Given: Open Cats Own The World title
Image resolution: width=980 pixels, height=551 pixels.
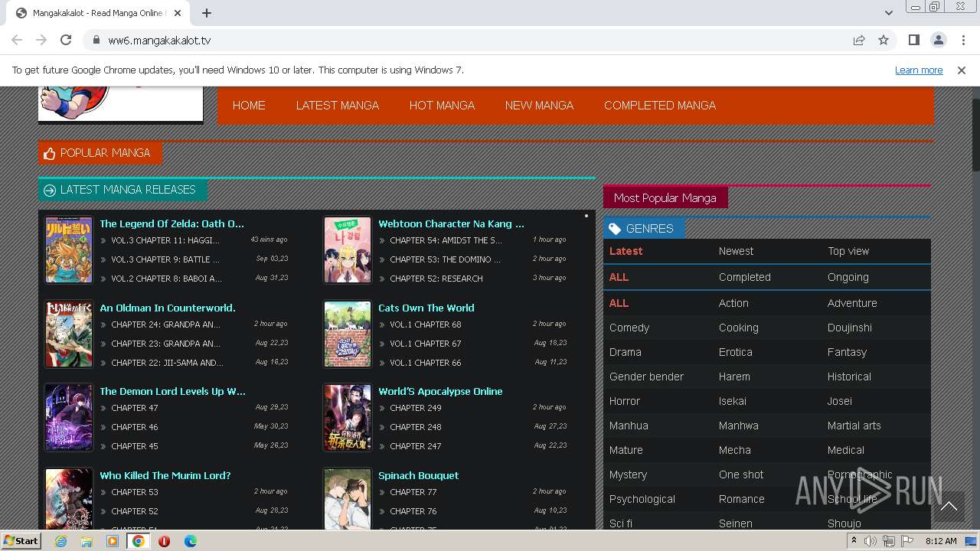Looking at the screenshot, I should tap(426, 308).
